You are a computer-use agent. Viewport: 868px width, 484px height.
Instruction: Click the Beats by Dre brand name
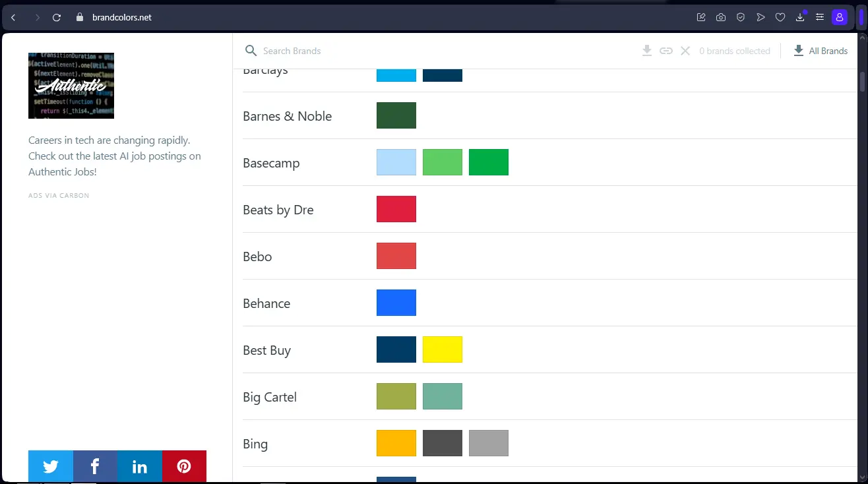tap(278, 210)
